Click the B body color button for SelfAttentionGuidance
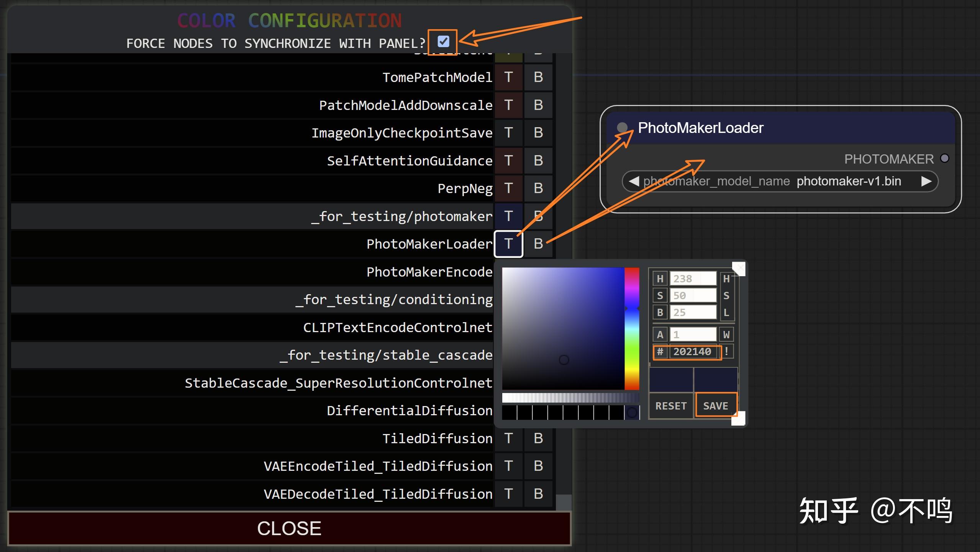Viewport: 980px width, 552px height. [x=538, y=161]
